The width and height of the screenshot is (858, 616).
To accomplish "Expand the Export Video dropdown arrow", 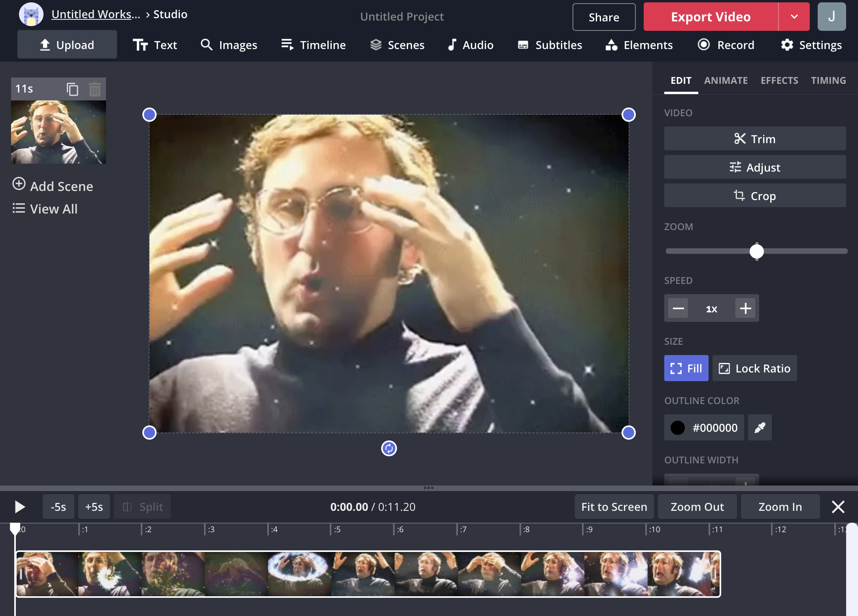I will click(x=794, y=17).
